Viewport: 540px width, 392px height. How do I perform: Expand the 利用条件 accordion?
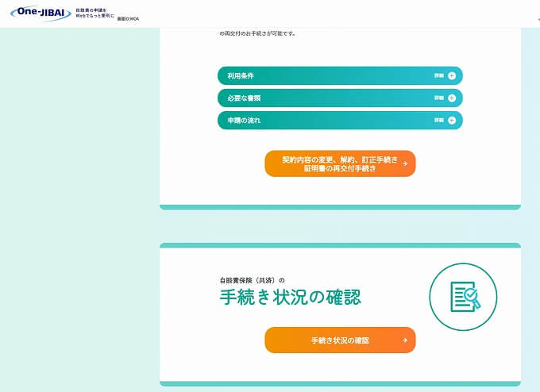click(x=339, y=76)
